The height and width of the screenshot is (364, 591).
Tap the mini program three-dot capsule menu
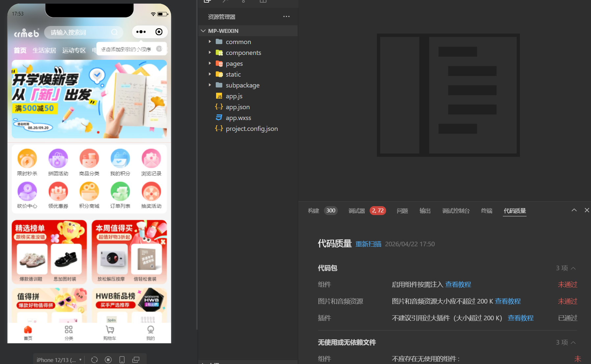(141, 32)
